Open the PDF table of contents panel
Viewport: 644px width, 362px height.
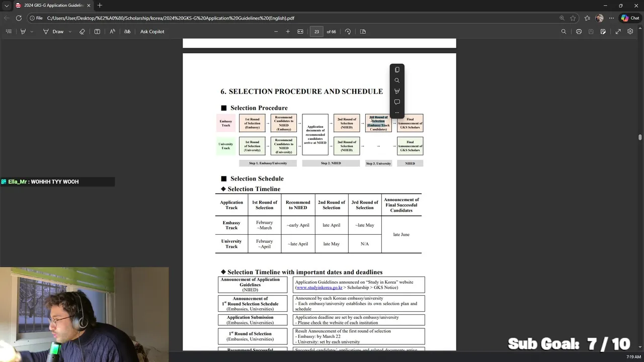click(9, 31)
